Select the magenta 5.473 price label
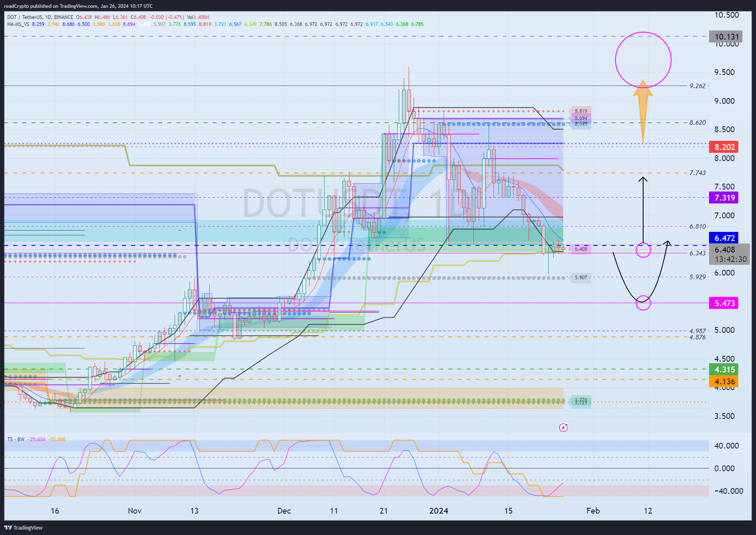756x535 pixels. (724, 303)
